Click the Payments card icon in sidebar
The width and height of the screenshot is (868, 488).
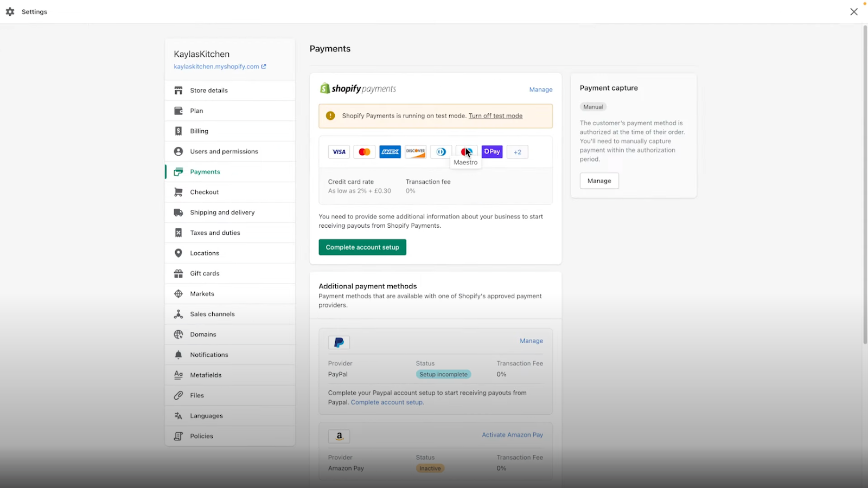[178, 172]
